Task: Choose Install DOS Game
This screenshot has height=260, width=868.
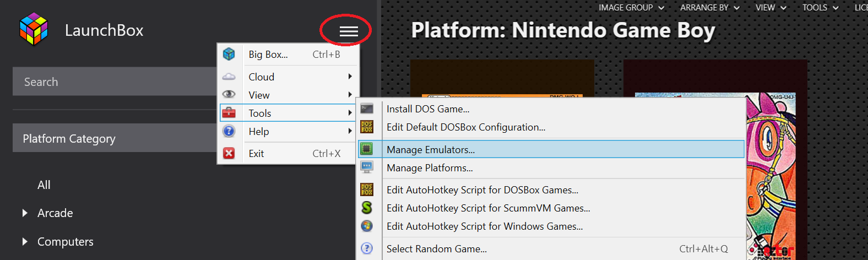Action: (551, 109)
